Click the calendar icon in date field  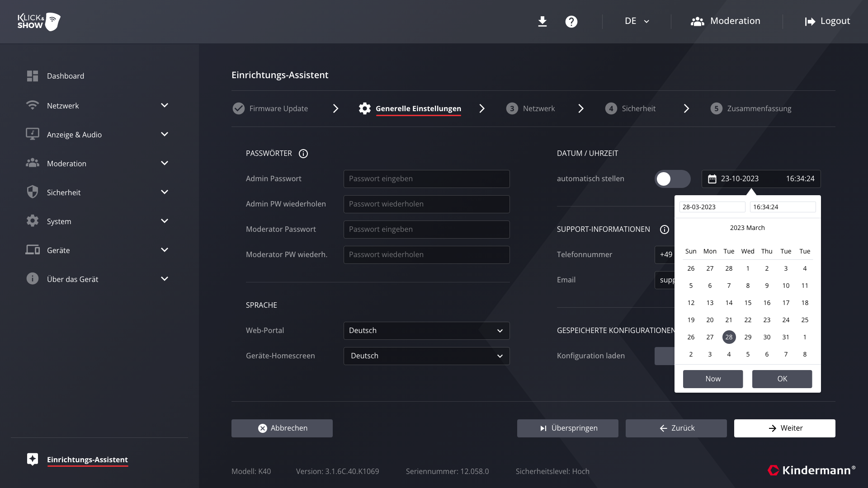(712, 179)
